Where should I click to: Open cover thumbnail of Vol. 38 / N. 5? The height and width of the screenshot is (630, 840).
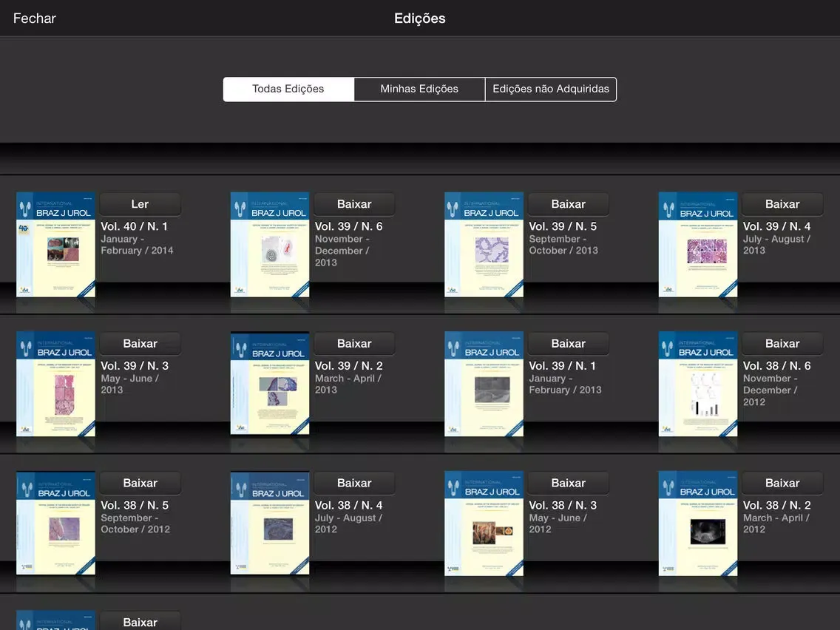pos(55,524)
